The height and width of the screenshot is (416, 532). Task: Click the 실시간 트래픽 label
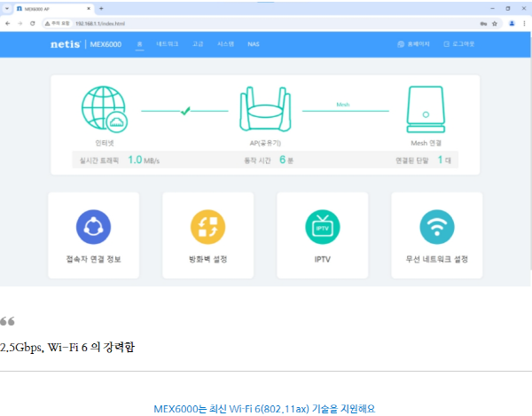[x=99, y=161]
